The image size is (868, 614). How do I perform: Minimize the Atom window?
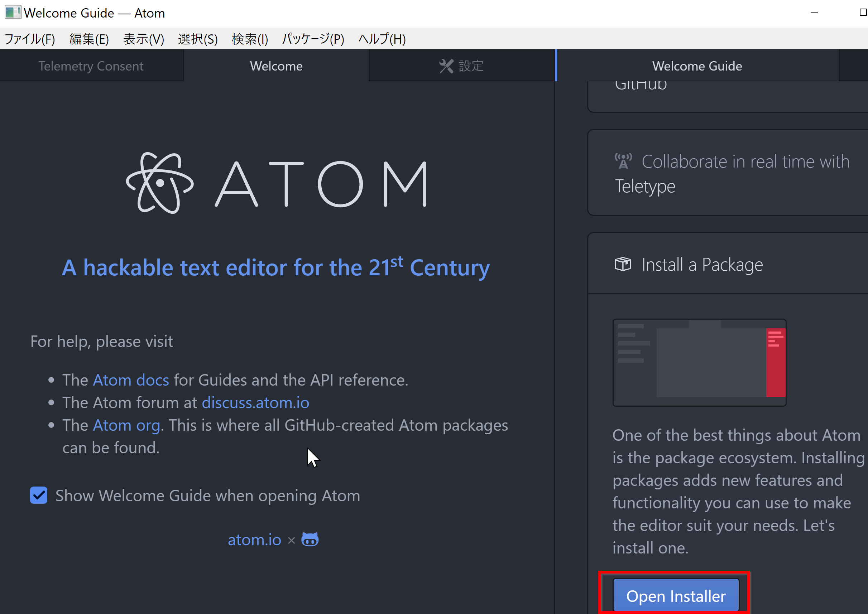[814, 13]
